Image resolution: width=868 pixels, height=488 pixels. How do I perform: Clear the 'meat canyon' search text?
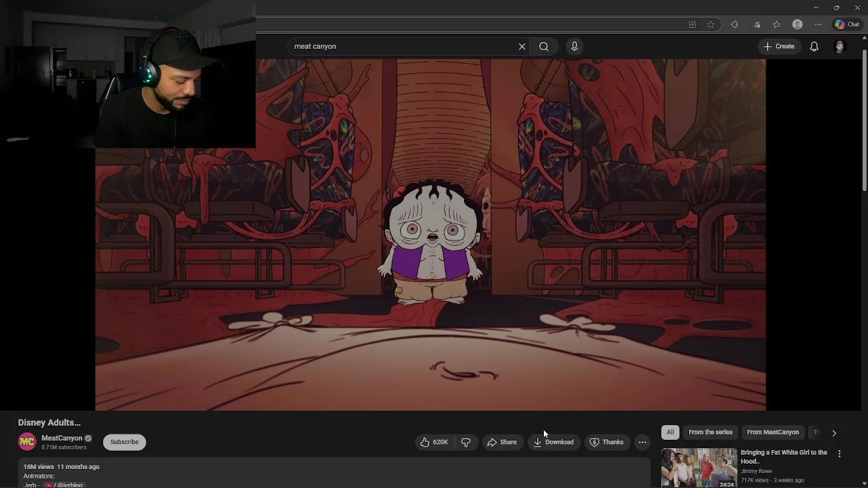[522, 46]
